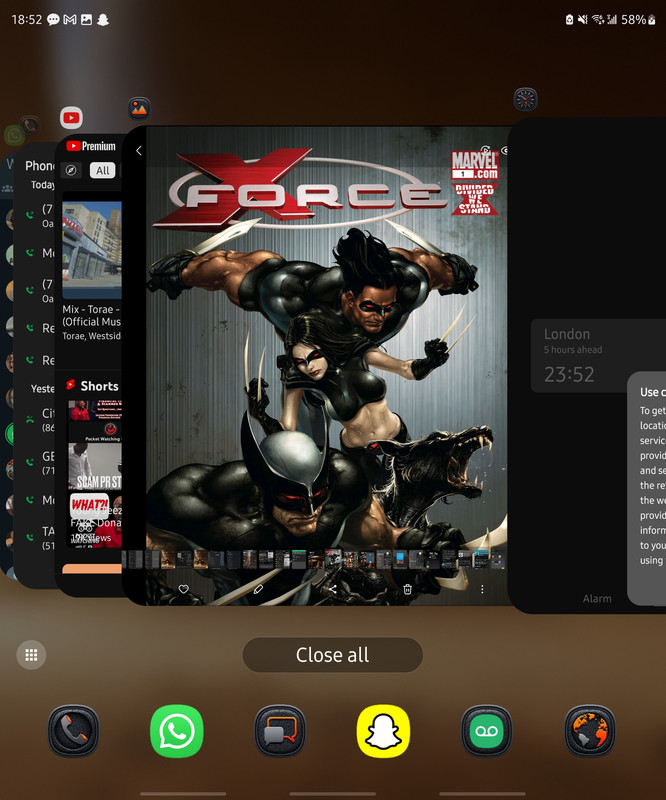The width and height of the screenshot is (666, 800).
Task: Tap the Today header in Phone card
Action: point(43,185)
